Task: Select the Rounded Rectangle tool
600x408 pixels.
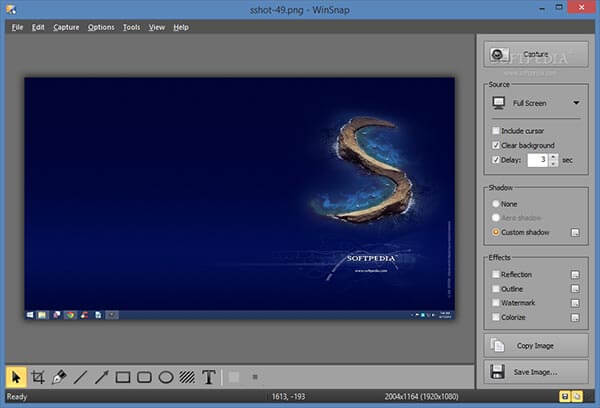Action: [144, 377]
